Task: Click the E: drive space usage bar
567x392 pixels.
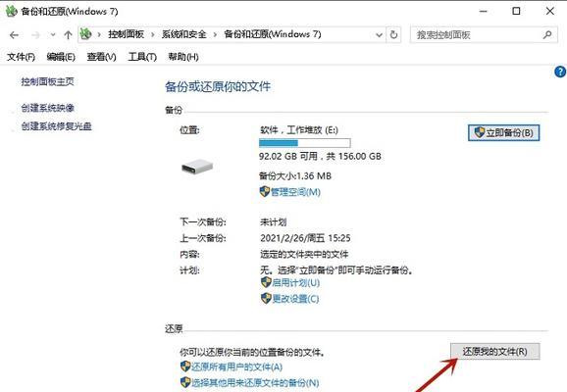Action: 304,143
